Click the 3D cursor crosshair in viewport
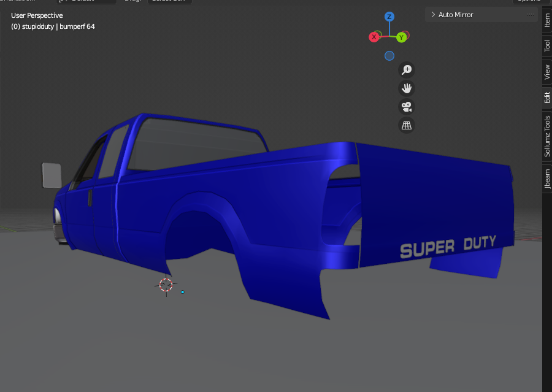 166,285
